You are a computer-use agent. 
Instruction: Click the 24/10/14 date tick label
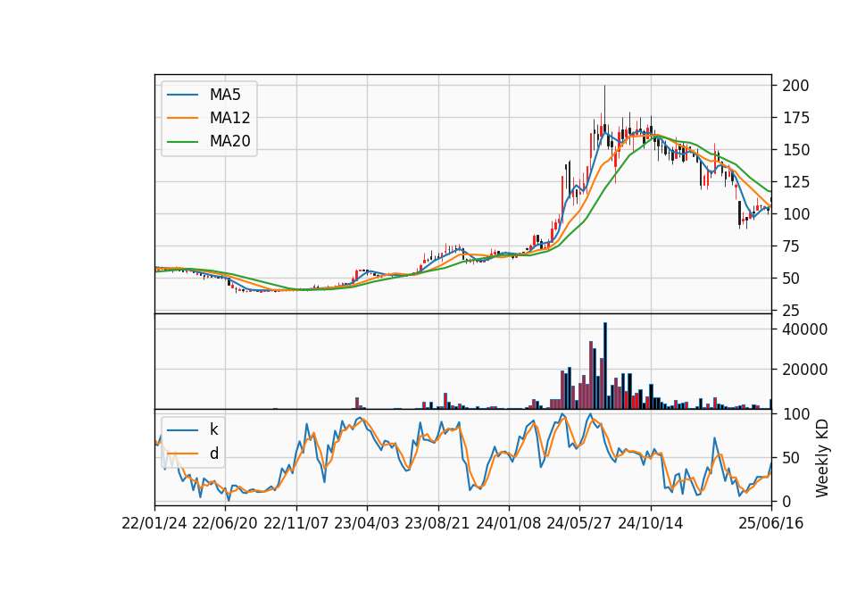(651, 523)
